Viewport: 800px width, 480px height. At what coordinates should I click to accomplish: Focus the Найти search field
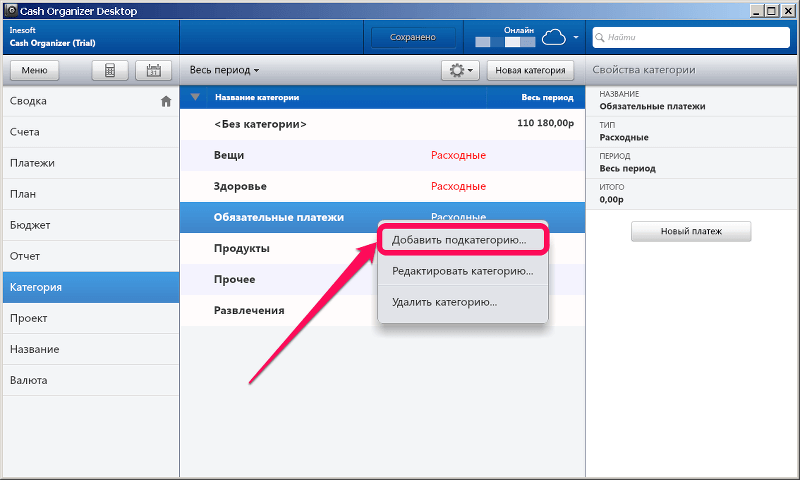click(x=691, y=37)
